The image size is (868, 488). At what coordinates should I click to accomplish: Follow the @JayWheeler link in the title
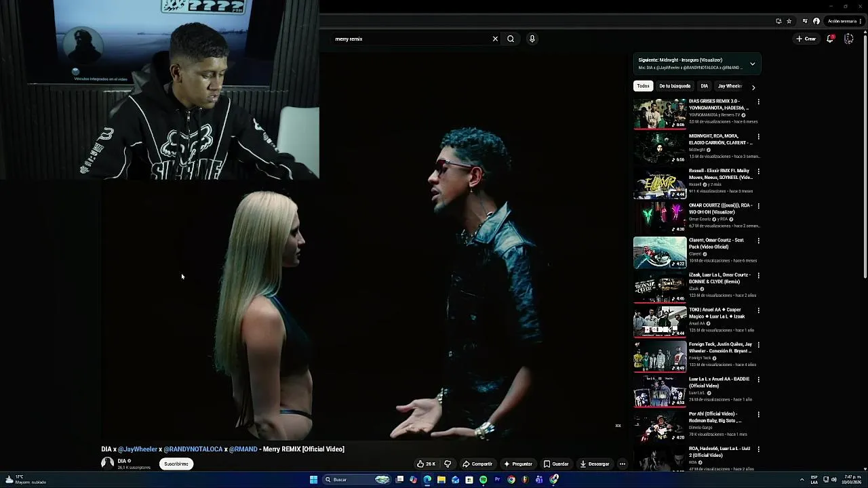click(x=138, y=449)
